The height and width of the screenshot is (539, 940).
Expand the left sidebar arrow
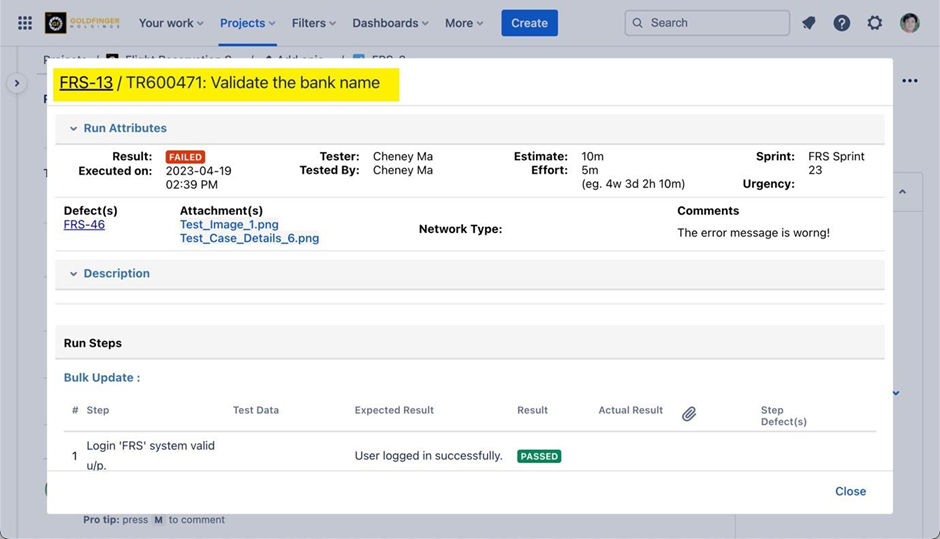[x=16, y=84]
